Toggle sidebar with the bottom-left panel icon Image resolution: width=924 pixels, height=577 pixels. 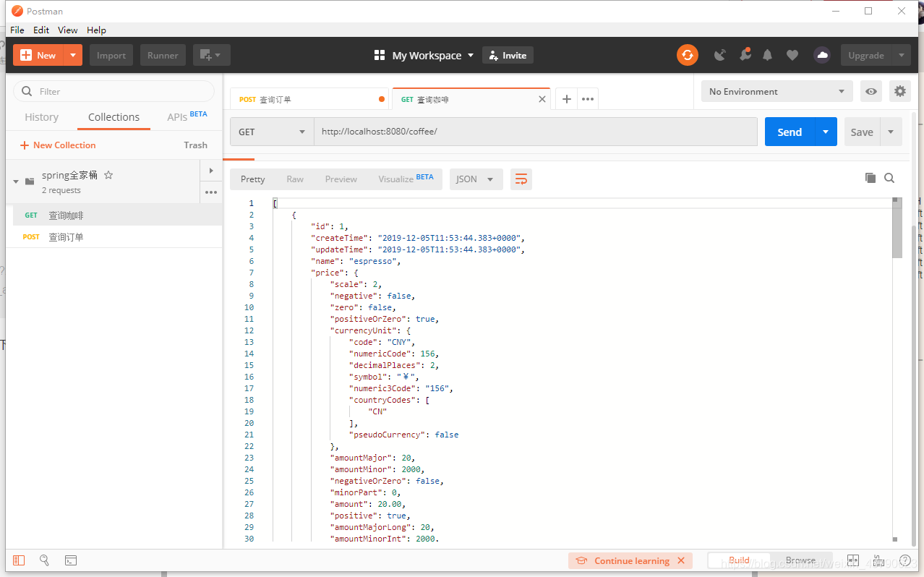(x=19, y=560)
